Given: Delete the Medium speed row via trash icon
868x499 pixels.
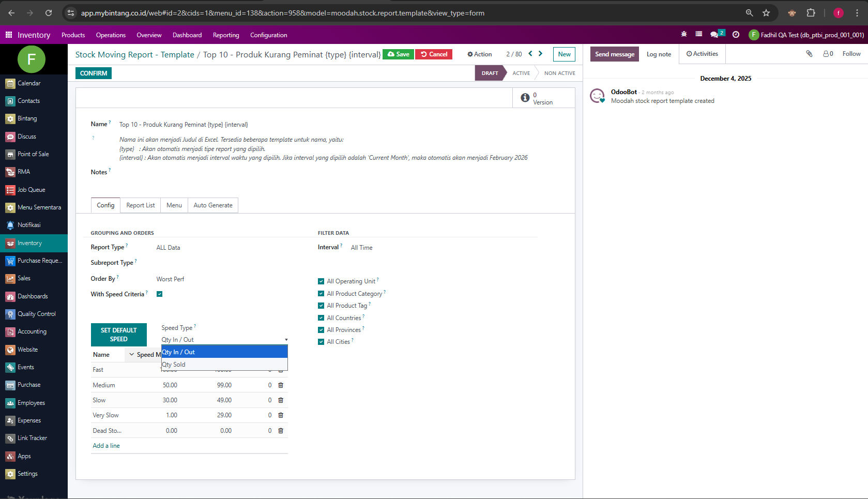Looking at the screenshot, I should [x=281, y=385].
